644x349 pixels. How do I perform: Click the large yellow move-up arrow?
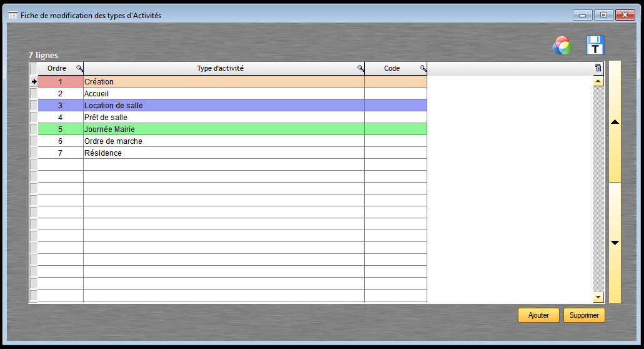615,123
